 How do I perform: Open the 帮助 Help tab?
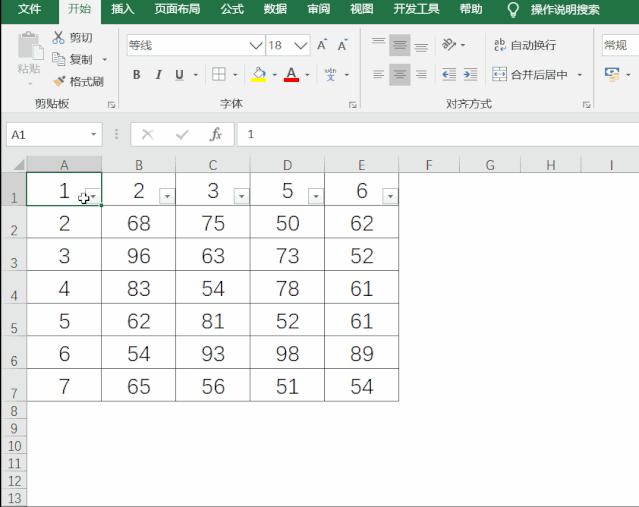(x=471, y=9)
